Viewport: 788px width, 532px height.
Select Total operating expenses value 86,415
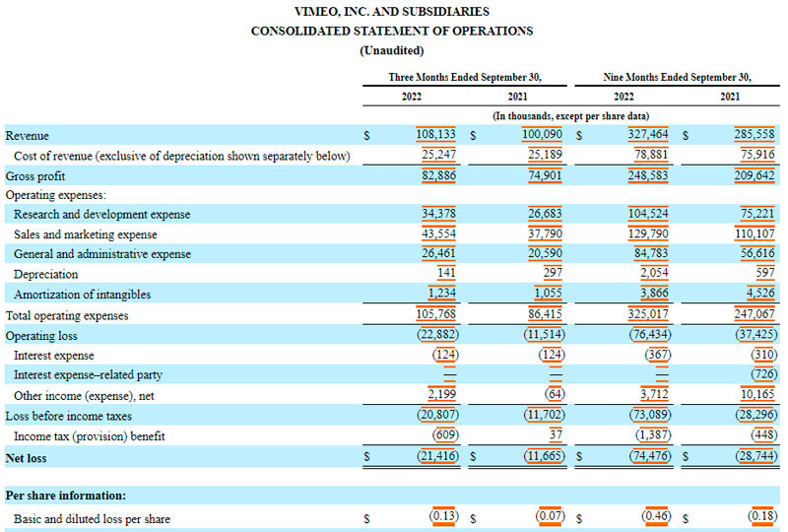(545, 313)
